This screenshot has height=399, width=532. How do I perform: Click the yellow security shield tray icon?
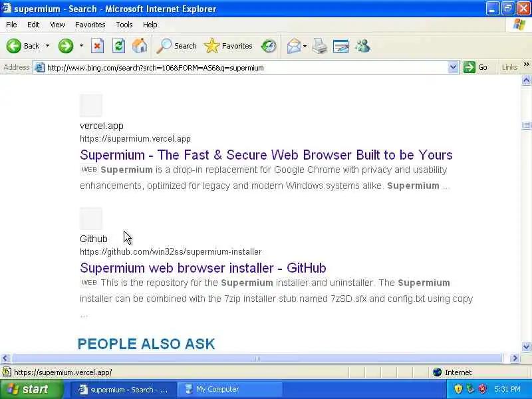point(458,389)
